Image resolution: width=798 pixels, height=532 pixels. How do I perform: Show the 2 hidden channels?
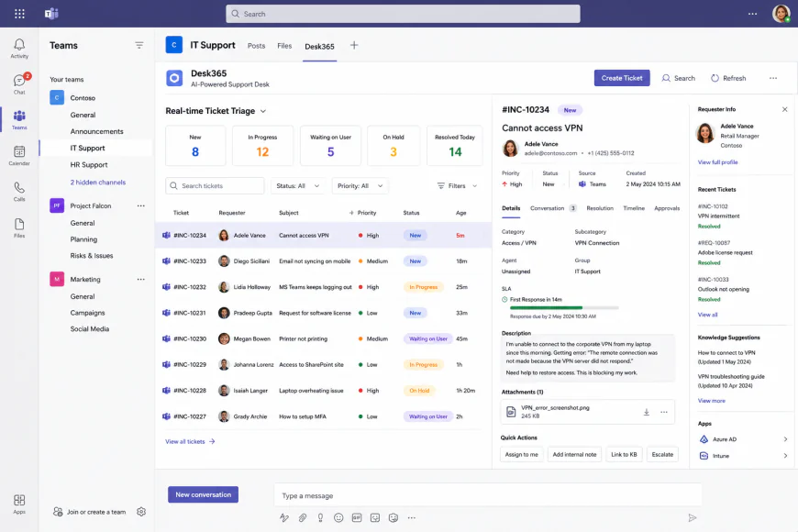98,183
